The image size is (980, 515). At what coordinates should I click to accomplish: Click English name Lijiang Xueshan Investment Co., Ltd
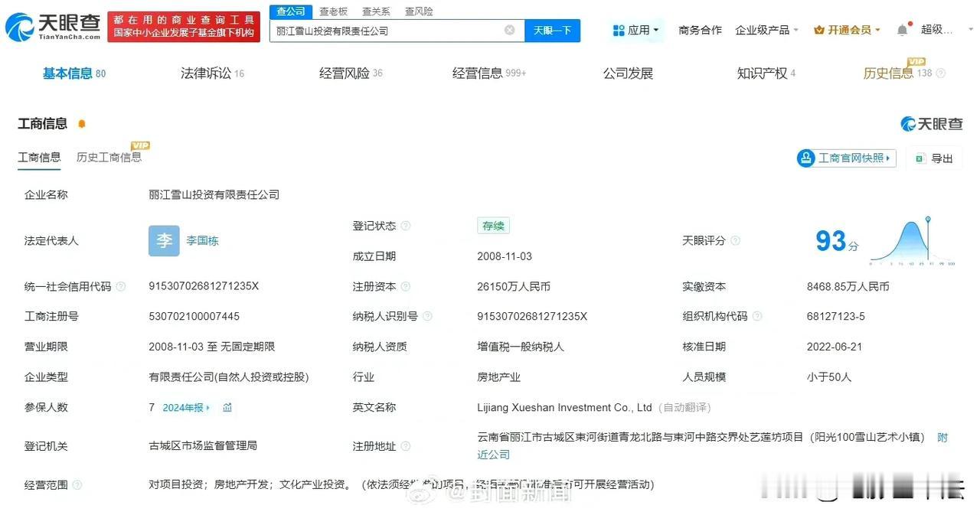[x=564, y=408]
